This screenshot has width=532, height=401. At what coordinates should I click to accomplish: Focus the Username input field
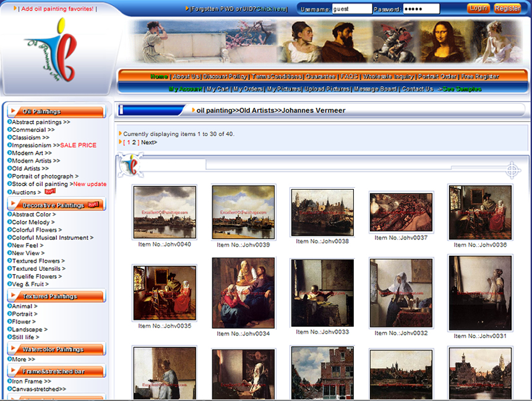(352, 9)
